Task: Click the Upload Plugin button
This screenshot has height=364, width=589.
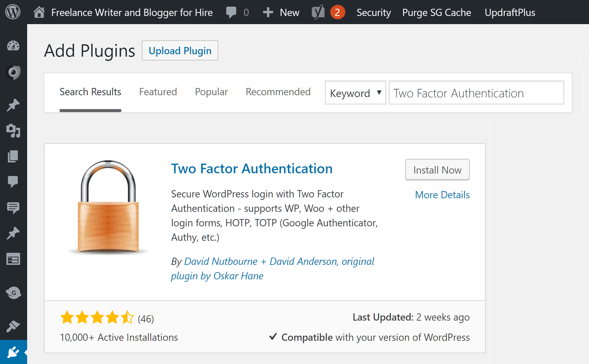Action: click(180, 50)
